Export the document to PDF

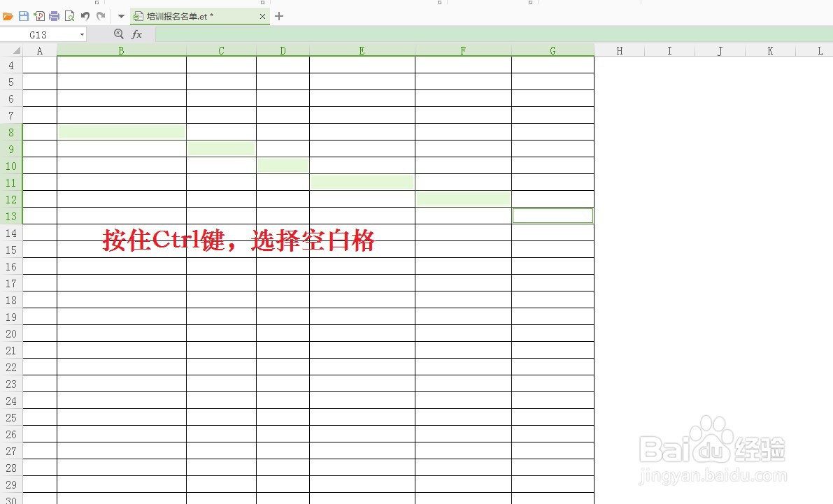(x=38, y=15)
